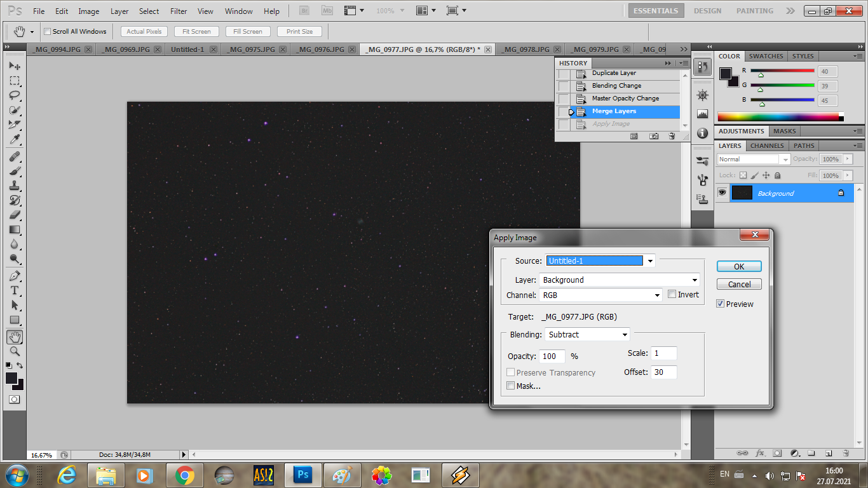The image size is (868, 488).
Task: Switch to the Channels tab
Action: coord(768,146)
